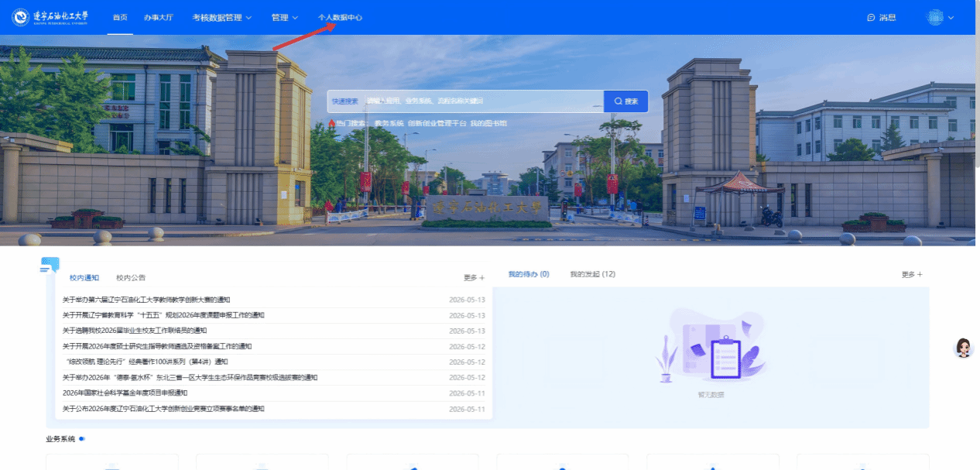The width and height of the screenshot is (980, 470).
Task: Expand the 考核数据管理 dropdown menu
Action: [x=222, y=17]
